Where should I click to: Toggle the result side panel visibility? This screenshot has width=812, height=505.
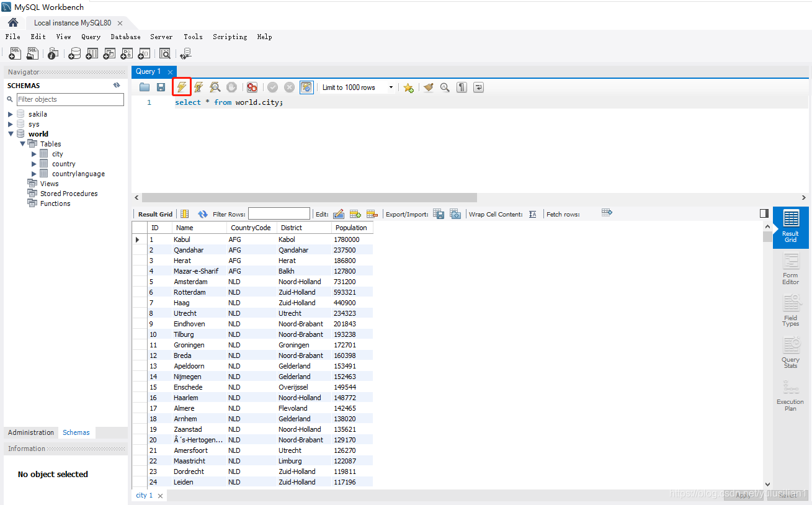click(x=764, y=213)
